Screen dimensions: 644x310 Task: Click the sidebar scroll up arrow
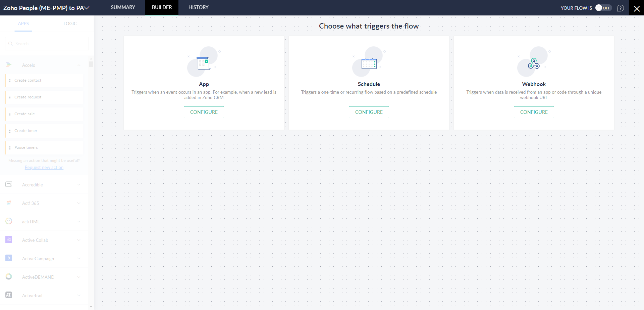pos(91,59)
